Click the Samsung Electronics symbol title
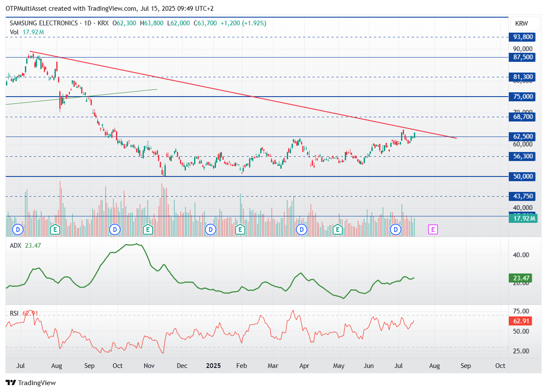Image resolution: width=547 pixels, height=392 pixels. tap(43, 23)
